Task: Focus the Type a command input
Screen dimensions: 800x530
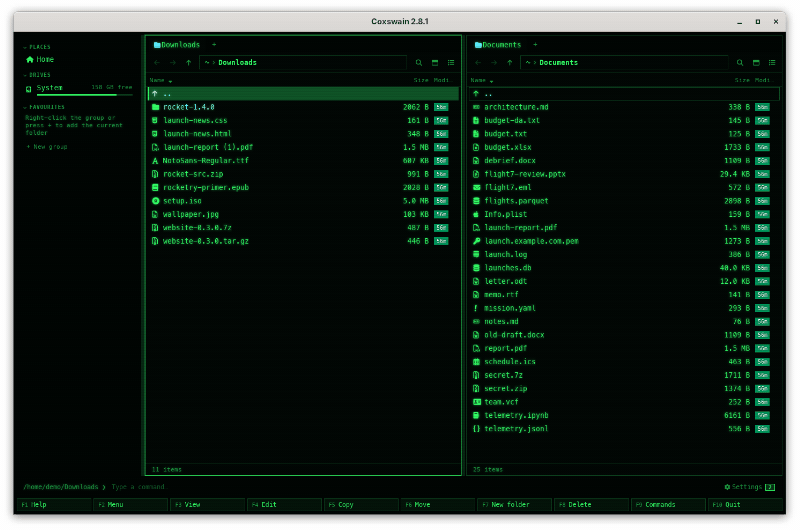Action: click(x=413, y=487)
